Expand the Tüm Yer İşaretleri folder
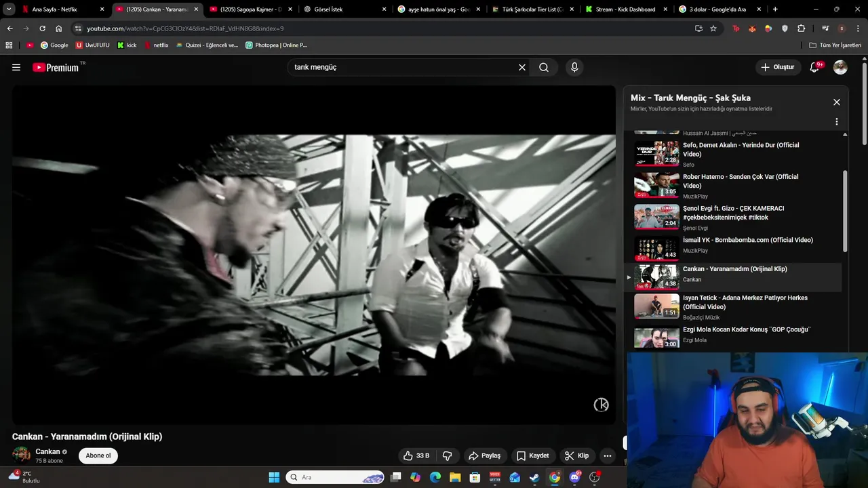Screen dimensions: 868x488 pos(835,45)
